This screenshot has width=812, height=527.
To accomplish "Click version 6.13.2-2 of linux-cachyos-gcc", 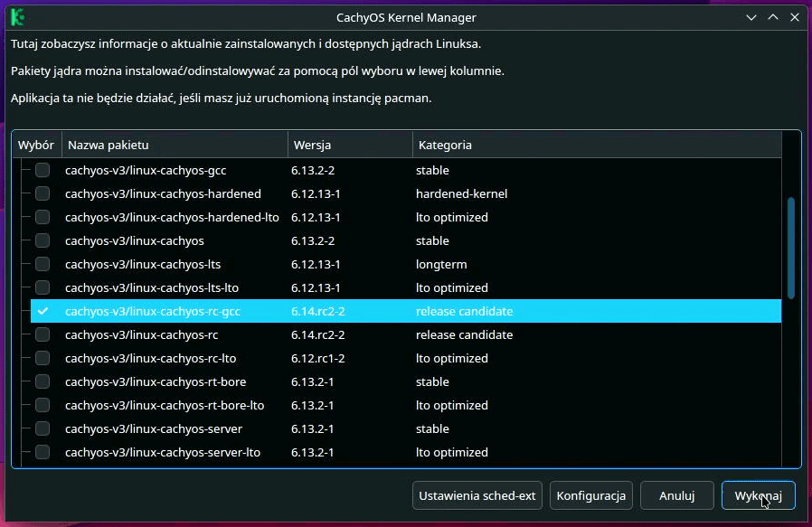I will tap(313, 170).
